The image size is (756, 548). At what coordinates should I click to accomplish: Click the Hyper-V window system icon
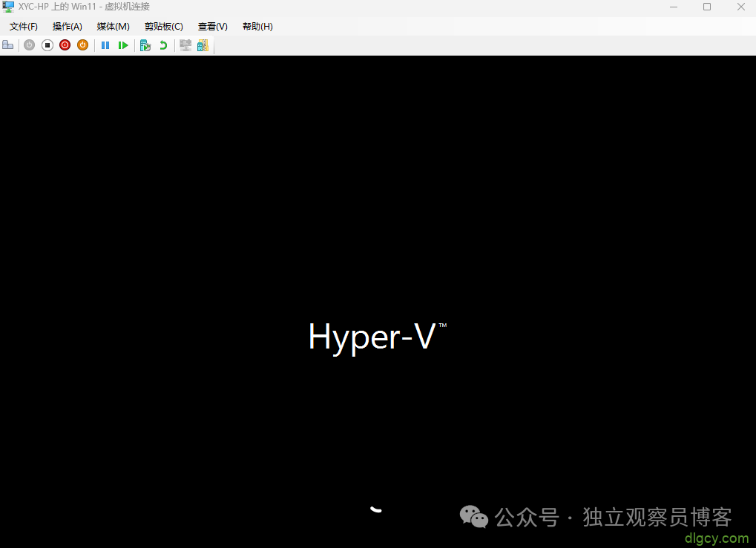point(7,7)
